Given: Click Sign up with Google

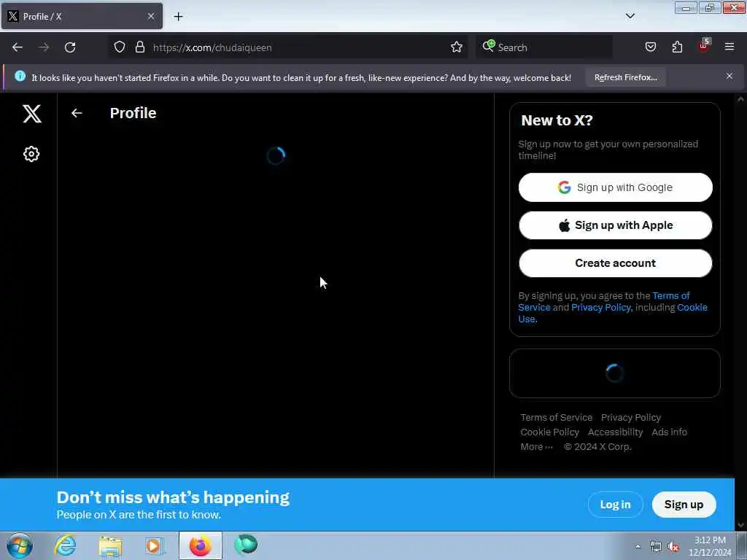Looking at the screenshot, I should [x=615, y=187].
